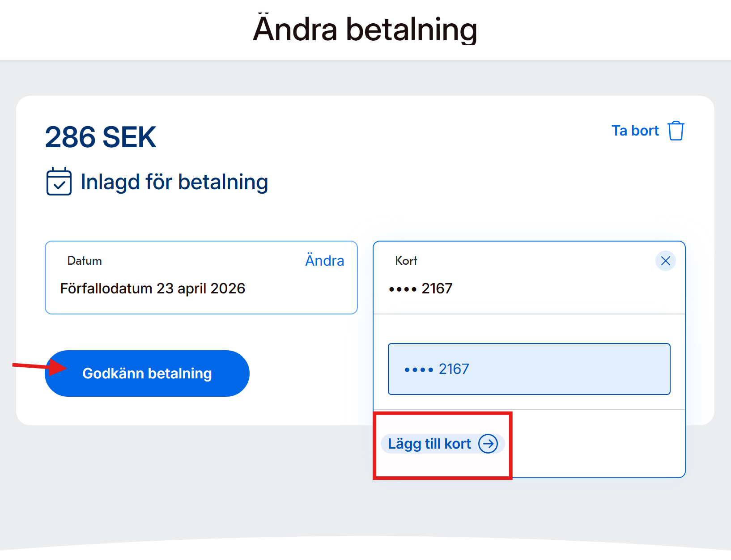Click the masked dots under the Kort label
The height and width of the screenshot is (560, 731).
pos(403,289)
